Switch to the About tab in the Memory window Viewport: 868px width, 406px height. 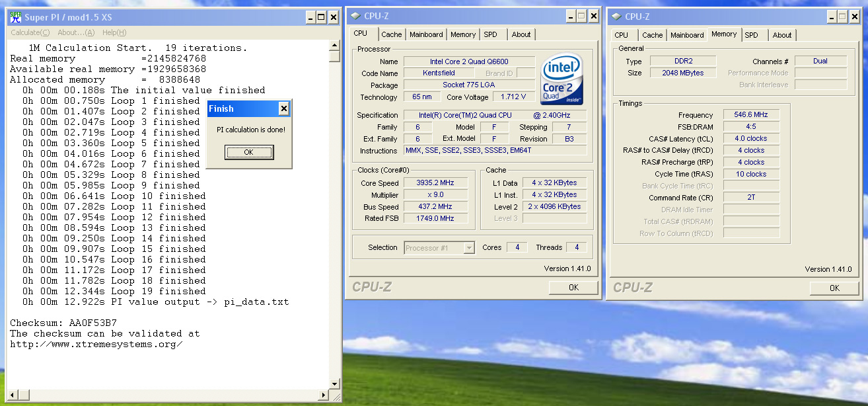[x=782, y=35]
